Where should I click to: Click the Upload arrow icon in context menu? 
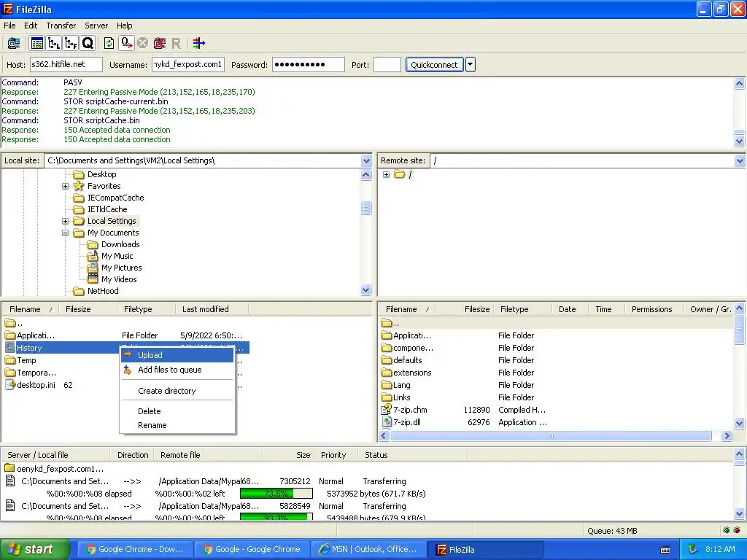pos(128,354)
